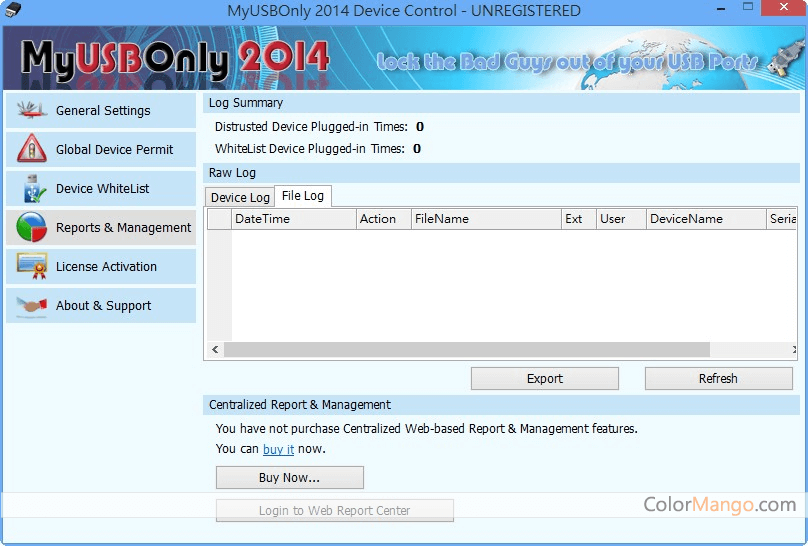Click the horizontal scrollbar thumb in log
The image size is (808, 546).
466,350
